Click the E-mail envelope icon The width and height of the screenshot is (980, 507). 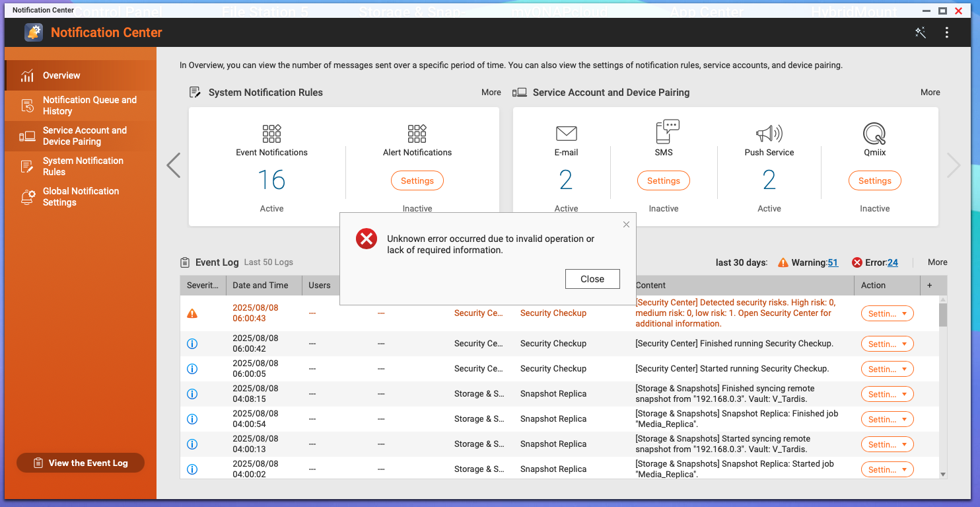(x=566, y=134)
